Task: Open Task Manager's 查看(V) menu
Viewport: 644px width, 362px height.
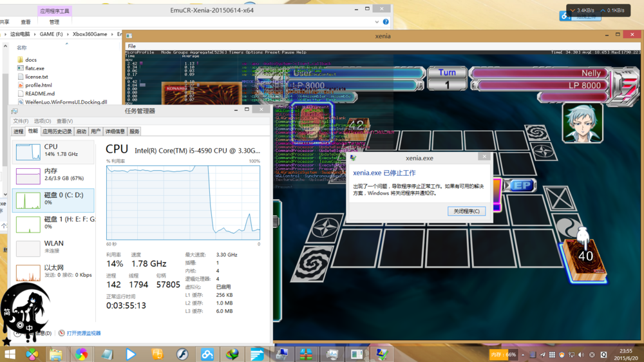Action: point(64,121)
